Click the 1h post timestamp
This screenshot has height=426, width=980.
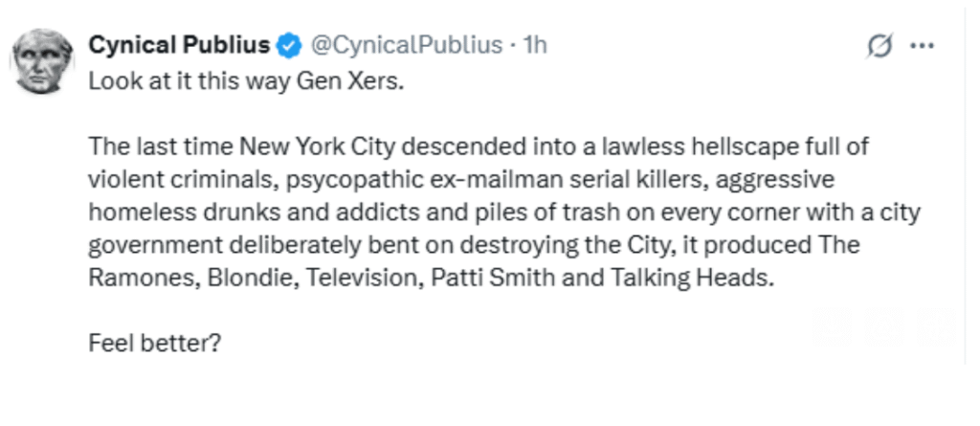coord(535,45)
